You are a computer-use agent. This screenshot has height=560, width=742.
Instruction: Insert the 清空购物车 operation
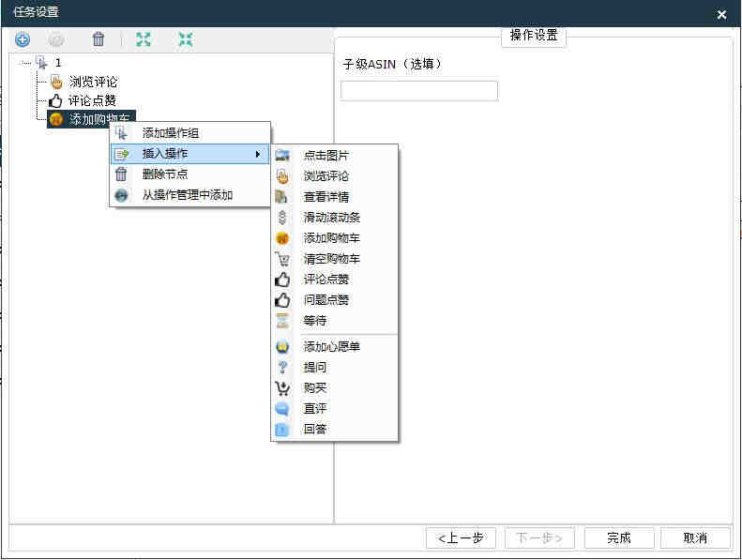pos(334,259)
